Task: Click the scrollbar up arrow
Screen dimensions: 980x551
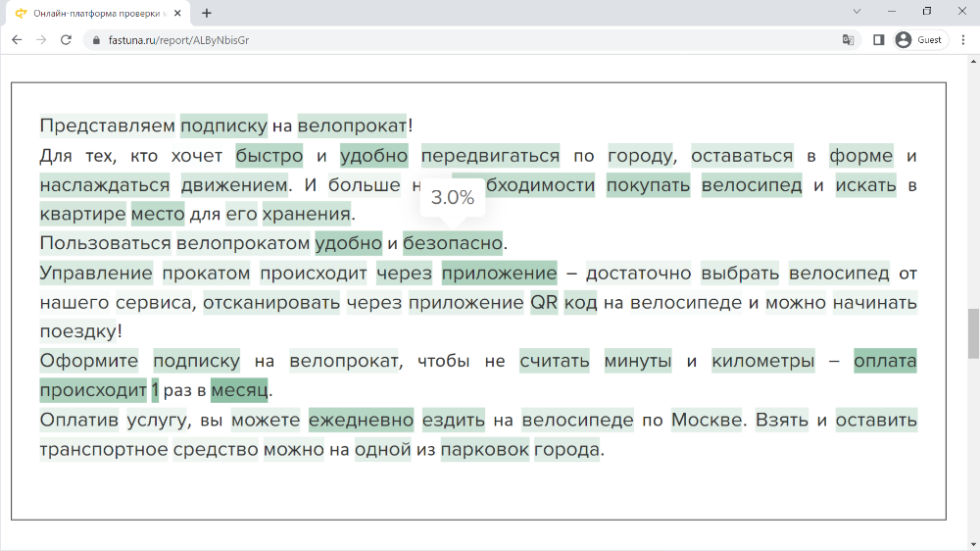Action: (973, 62)
